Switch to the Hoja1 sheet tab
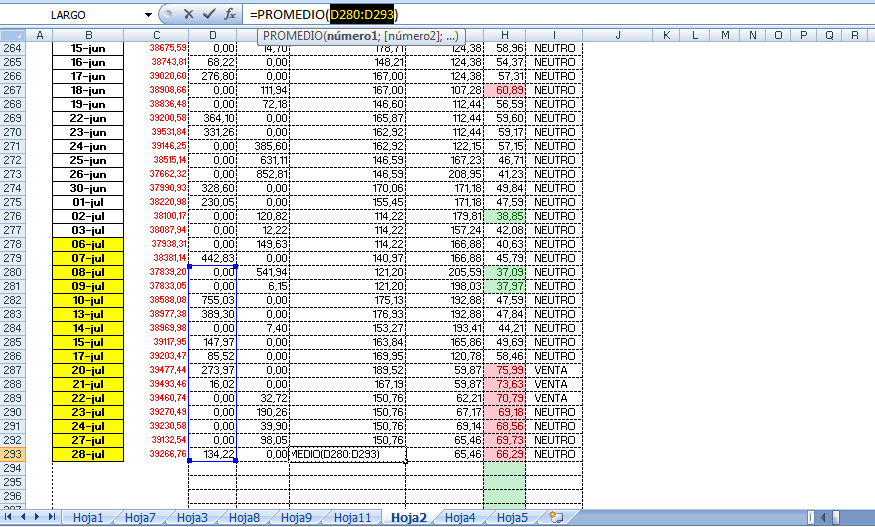Viewport: 875px width, 527px height. point(88,517)
